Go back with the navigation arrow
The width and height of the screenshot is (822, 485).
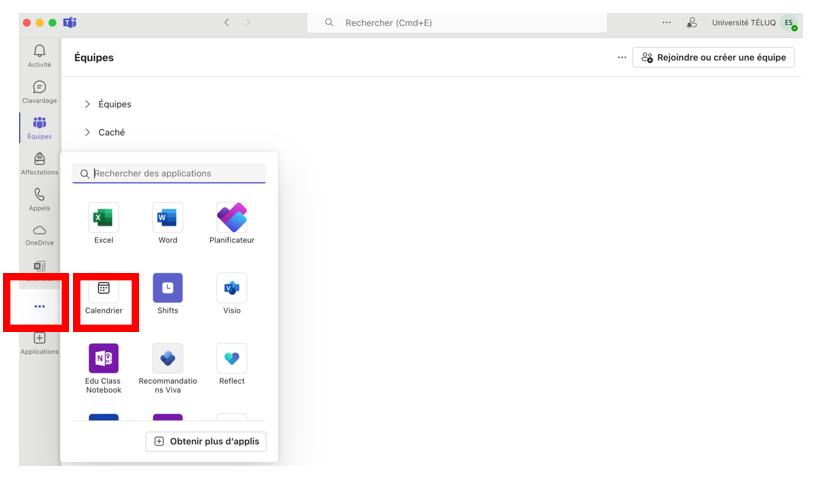[x=227, y=22]
